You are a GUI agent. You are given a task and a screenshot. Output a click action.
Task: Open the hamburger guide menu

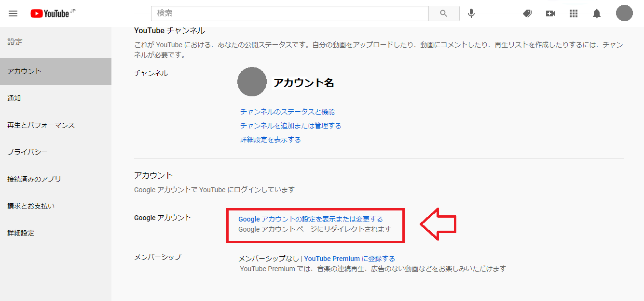coord(13,13)
